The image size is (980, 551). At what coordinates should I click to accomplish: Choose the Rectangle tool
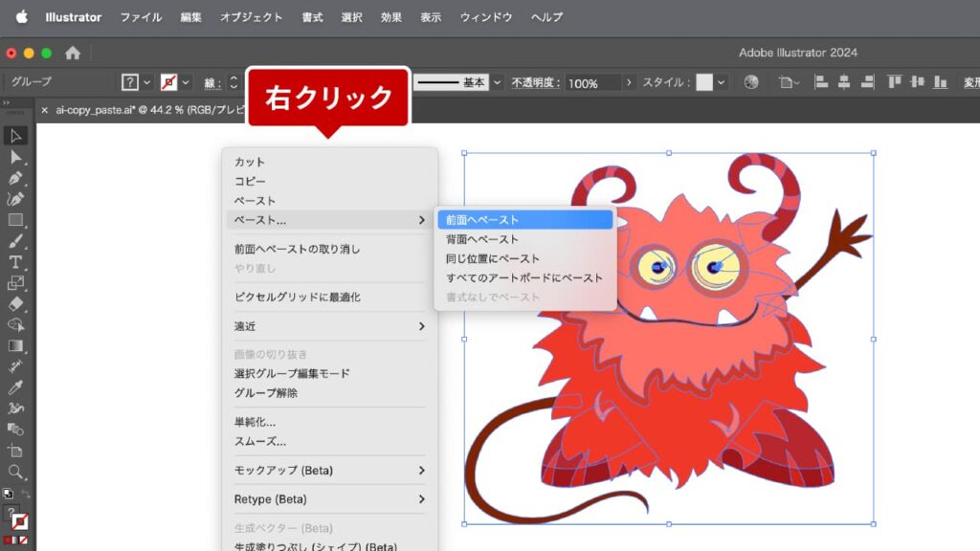pos(16,220)
